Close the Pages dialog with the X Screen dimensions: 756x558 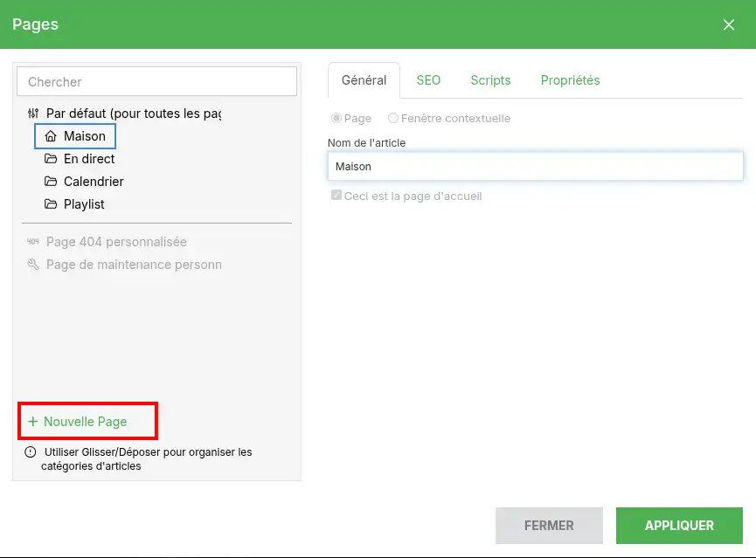click(729, 24)
